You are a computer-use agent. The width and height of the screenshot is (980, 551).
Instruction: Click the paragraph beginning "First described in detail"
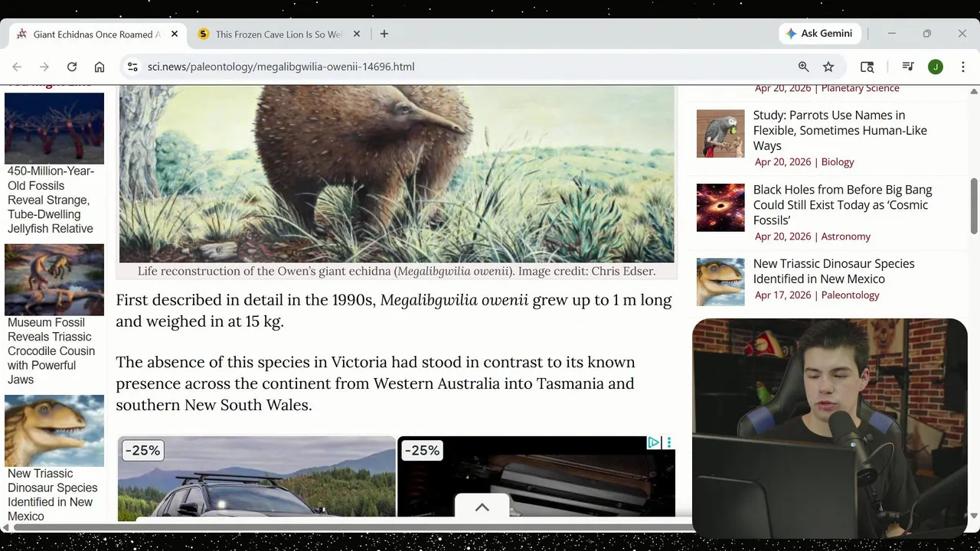394,311
